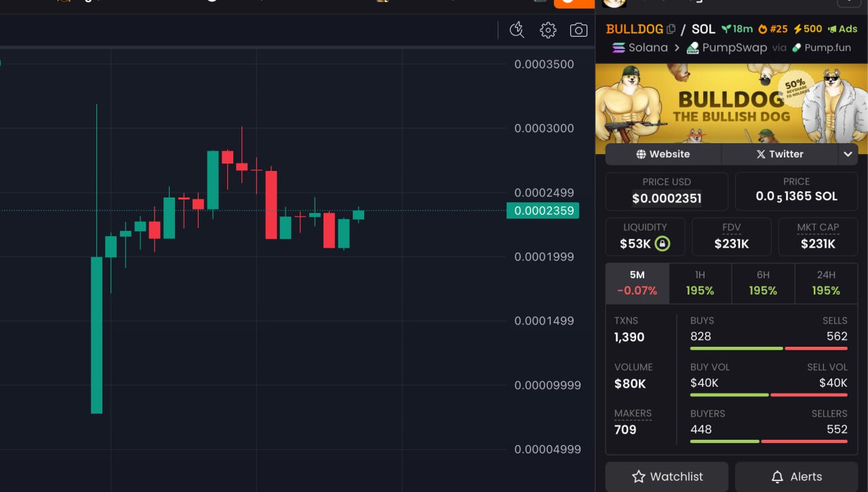Viewport: 868px width, 492px height.
Task: Click the SELL VOL $40K value
Action: [833, 383]
